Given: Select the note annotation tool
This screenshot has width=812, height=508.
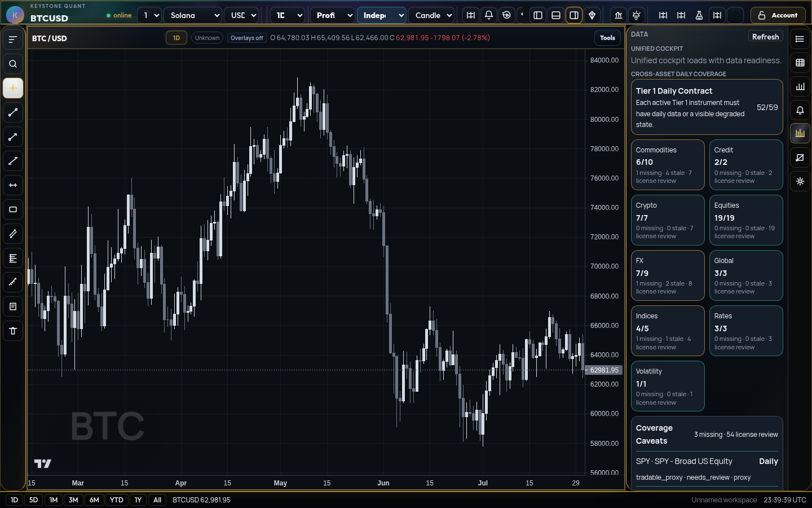Looking at the screenshot, I should tap(13, 306).
